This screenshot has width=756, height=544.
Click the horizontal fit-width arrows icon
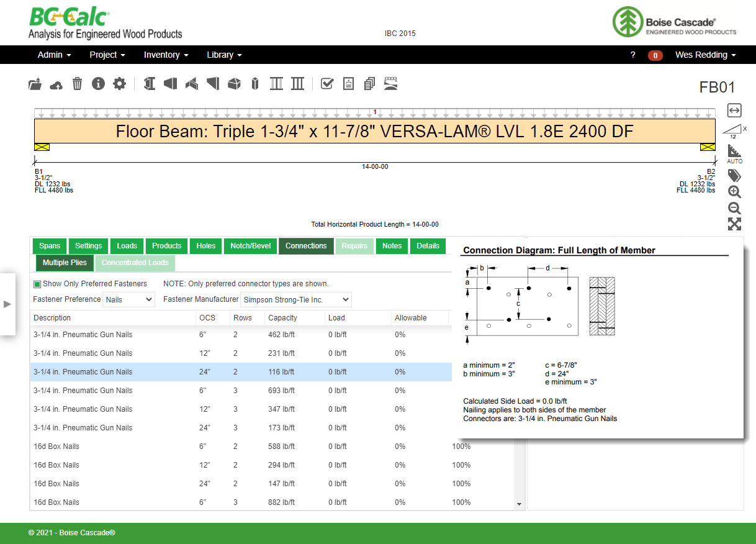click(x=734, y=110)
